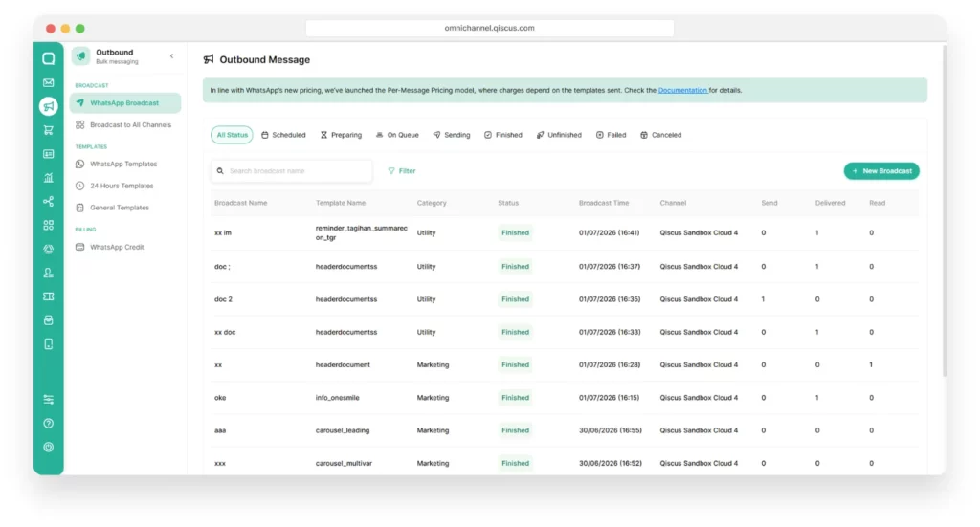
Task: Open the mobile device icon in sidebar
Action: tap(48, 344)
